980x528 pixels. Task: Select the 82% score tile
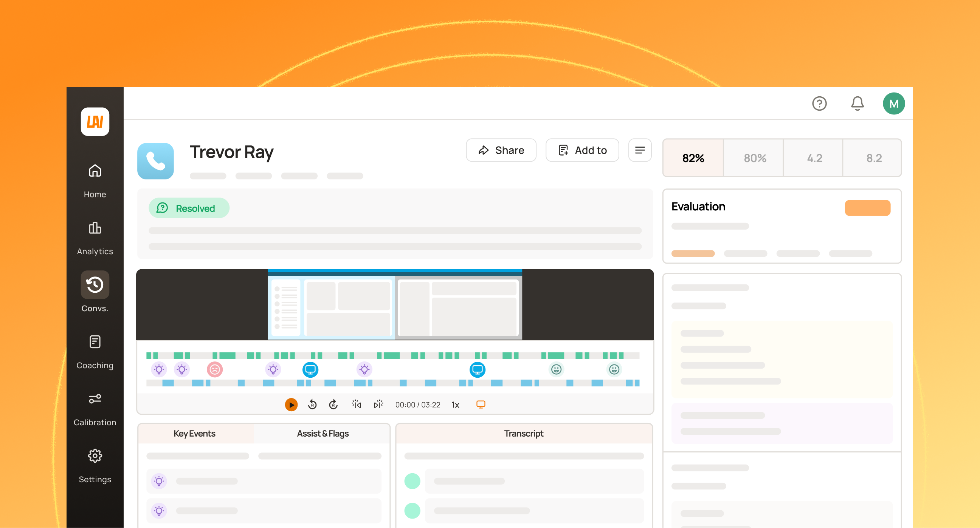693,158
